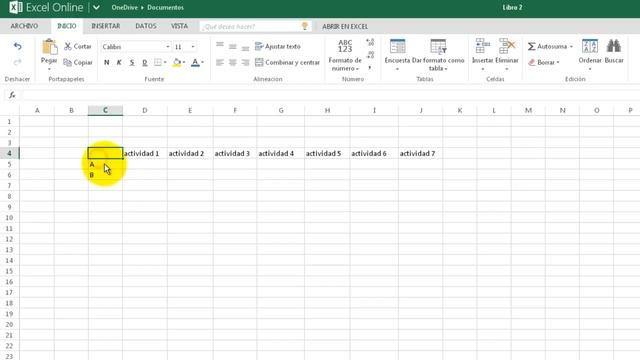
Task: Align cell content to top
Action: pos(220,45)
